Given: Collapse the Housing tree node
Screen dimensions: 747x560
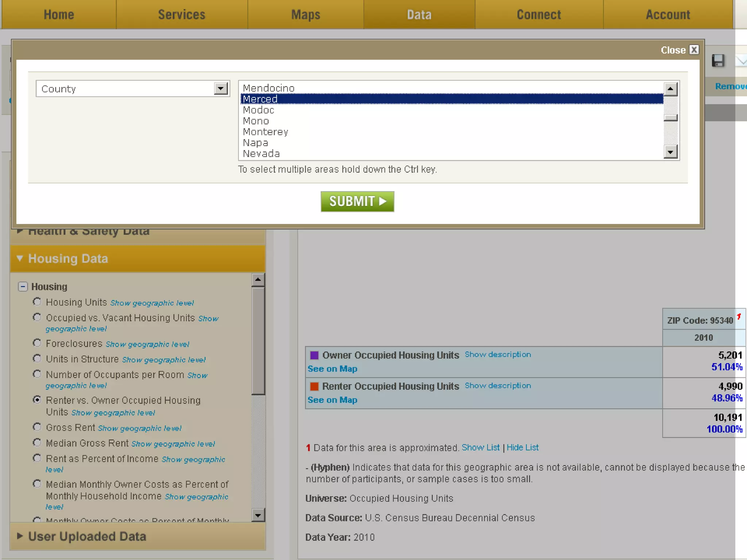Looking at the screenshot, I should click(x=23, y=287).
